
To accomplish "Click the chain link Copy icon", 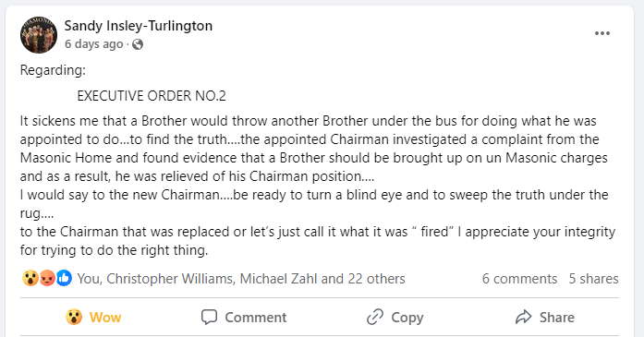I will pos(375,317).
